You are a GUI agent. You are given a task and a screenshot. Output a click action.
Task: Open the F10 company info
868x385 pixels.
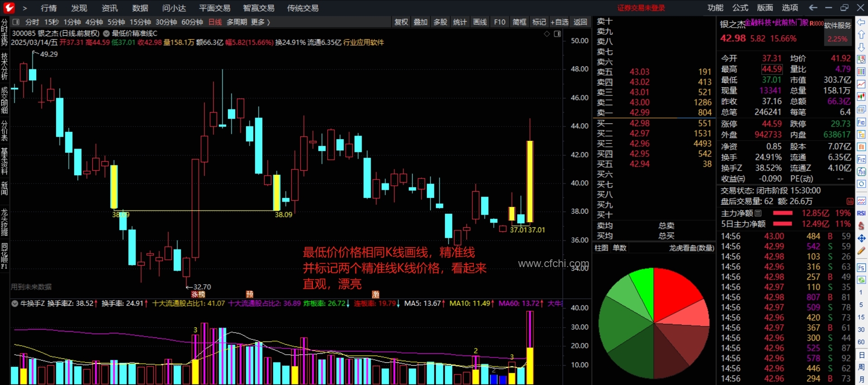point(500,22)
